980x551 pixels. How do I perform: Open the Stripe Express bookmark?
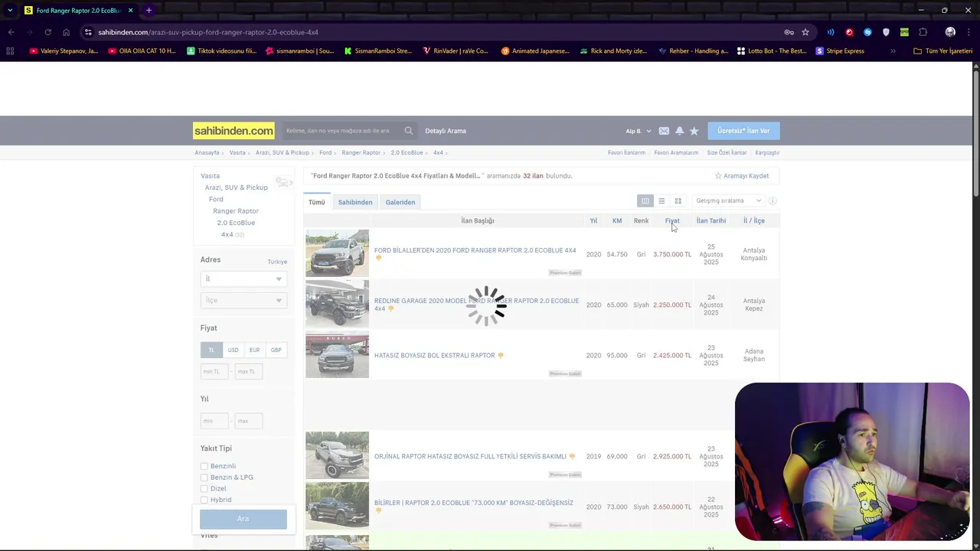coord(840,51)
